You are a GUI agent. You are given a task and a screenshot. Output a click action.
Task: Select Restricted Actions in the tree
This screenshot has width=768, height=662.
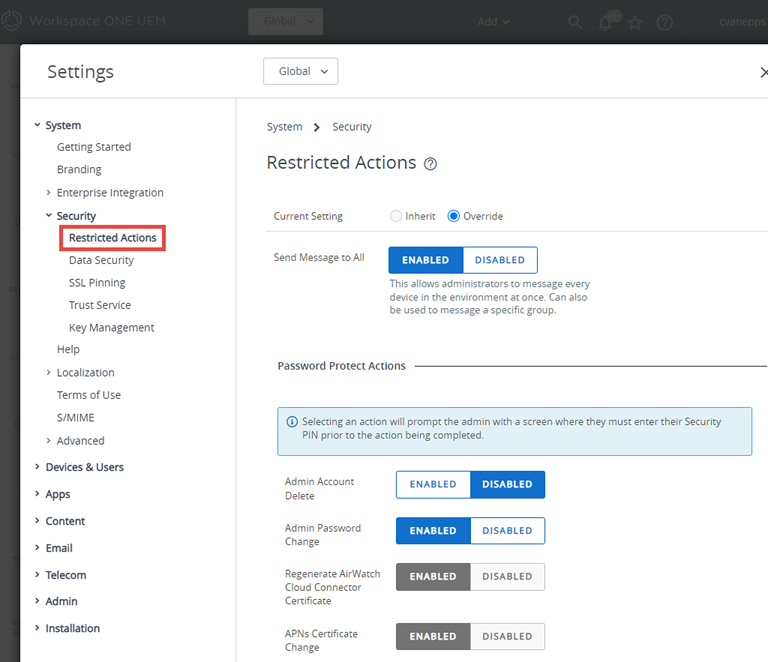pyautogui.click(x=113, y=238)
